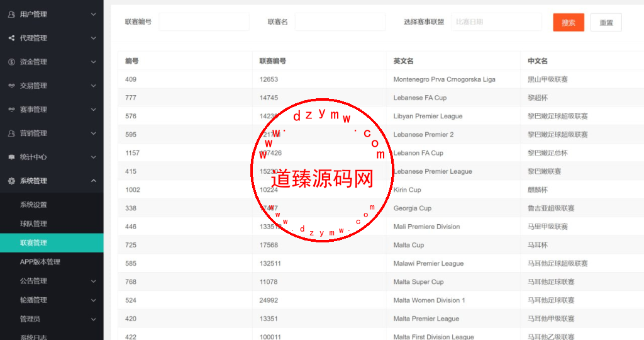
Task: Open 轮播管理 menu label
Action: (33, 300)
